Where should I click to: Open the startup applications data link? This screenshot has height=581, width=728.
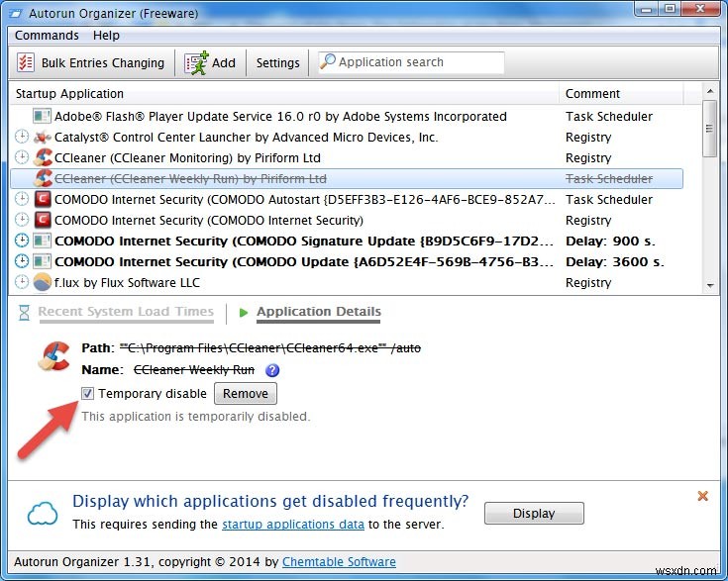293,525
